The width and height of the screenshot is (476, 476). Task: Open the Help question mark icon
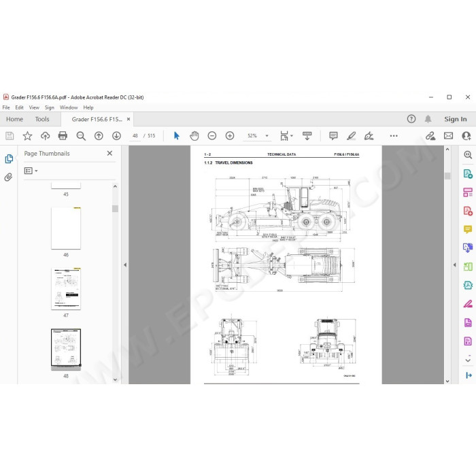pyautogui.click(x=411, y=119)
